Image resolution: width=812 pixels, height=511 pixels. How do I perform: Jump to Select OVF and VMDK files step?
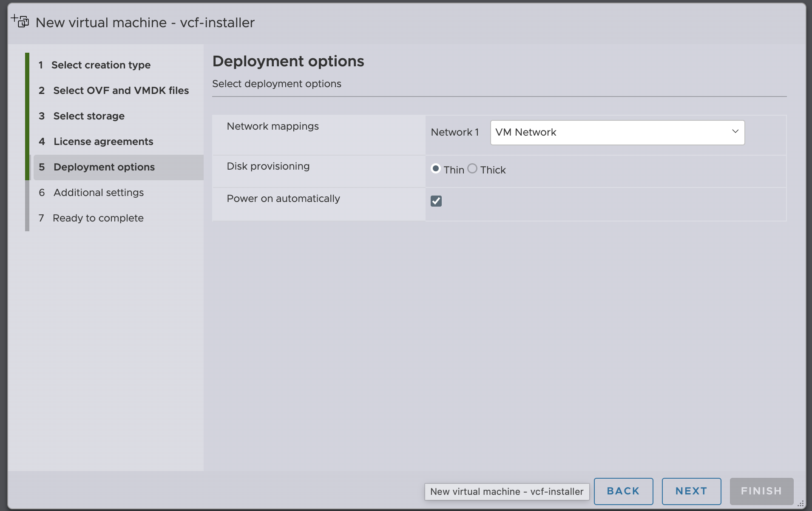(x=121, y=91)
